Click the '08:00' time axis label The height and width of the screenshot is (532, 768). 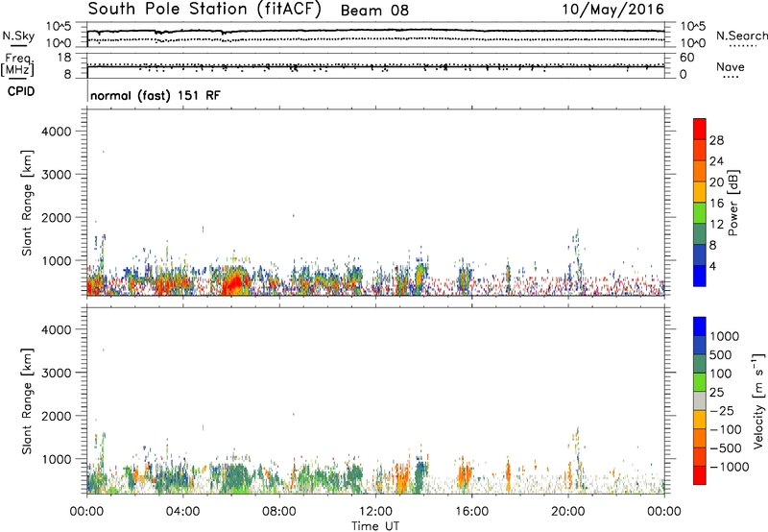point(279,512)
